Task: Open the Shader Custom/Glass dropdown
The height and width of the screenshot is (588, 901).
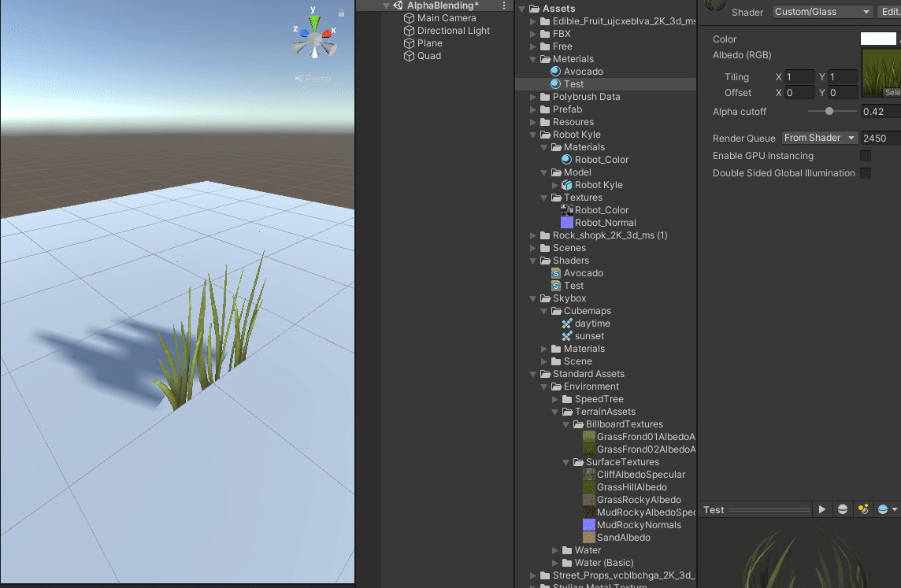Action: tap(822, 12)
